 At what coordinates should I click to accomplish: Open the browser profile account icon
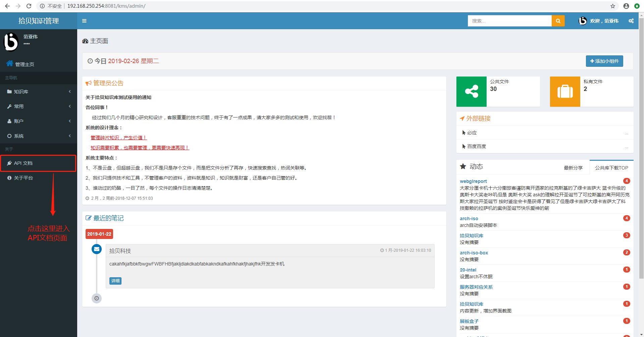click(x=626, y=6)
